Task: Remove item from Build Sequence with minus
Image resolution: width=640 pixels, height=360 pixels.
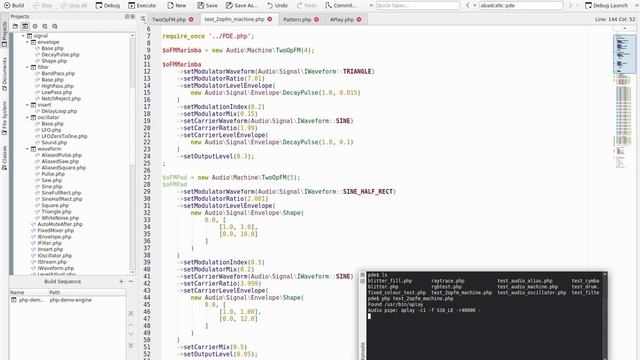Action: pyautogui.click(x=131, y=281)
